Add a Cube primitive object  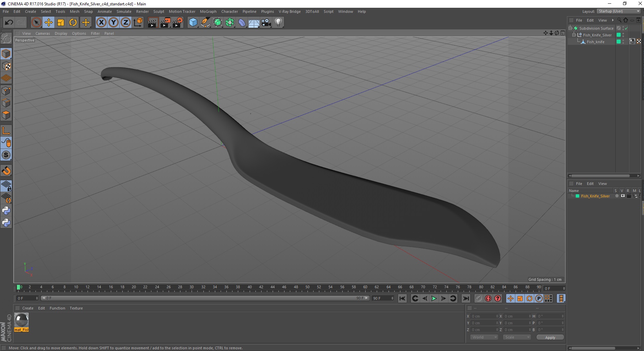pos(193,23)
